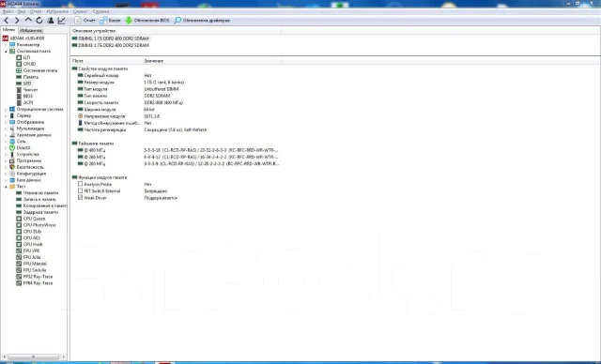The height and width of the screenshot is (364, 601).
Task: Switch to the Меню sidebar tab
Action: click(8, 30)
